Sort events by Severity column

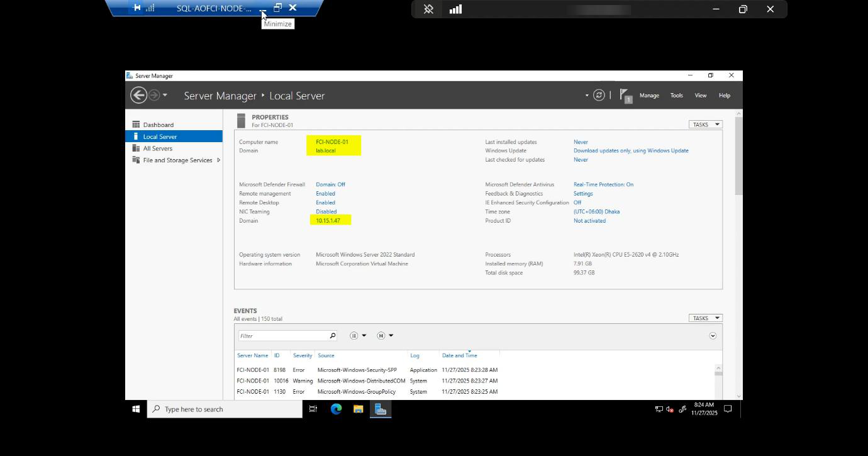[x=303, y=355]
